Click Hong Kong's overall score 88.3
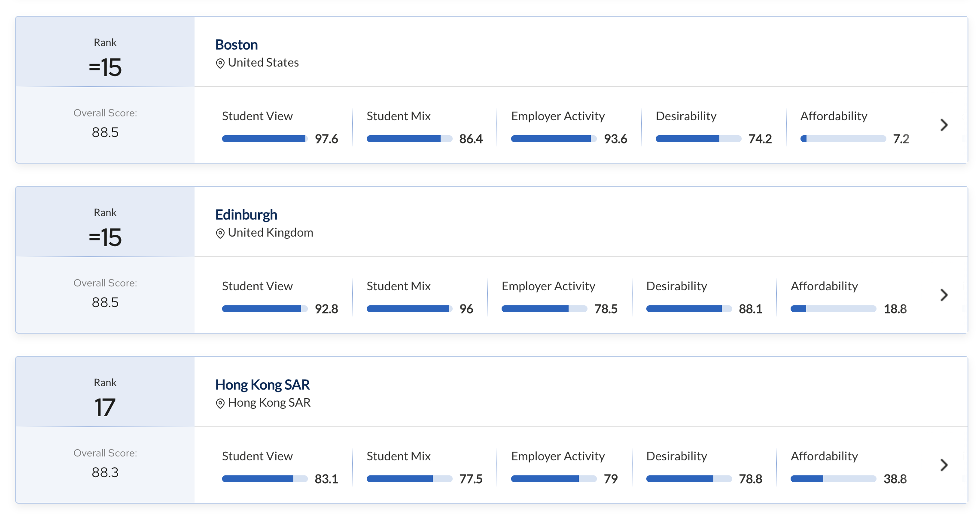The width and height of the screenshot is (980, 517). (x=105, y=472)
